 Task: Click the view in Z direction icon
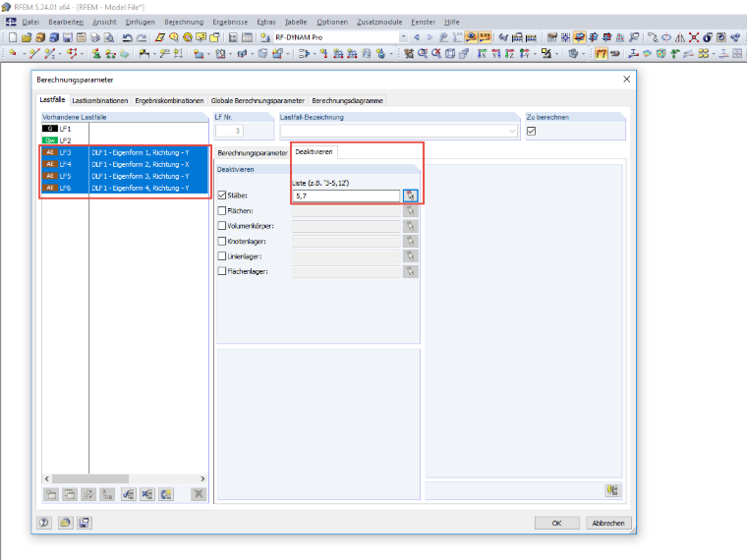coord(510,53)
